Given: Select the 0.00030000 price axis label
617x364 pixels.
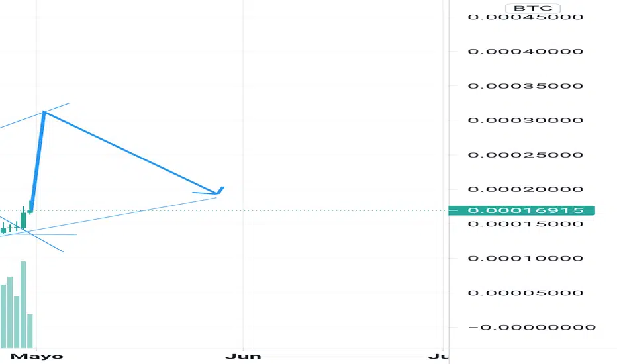Looking at the screenshot, I should click(525, 120).
